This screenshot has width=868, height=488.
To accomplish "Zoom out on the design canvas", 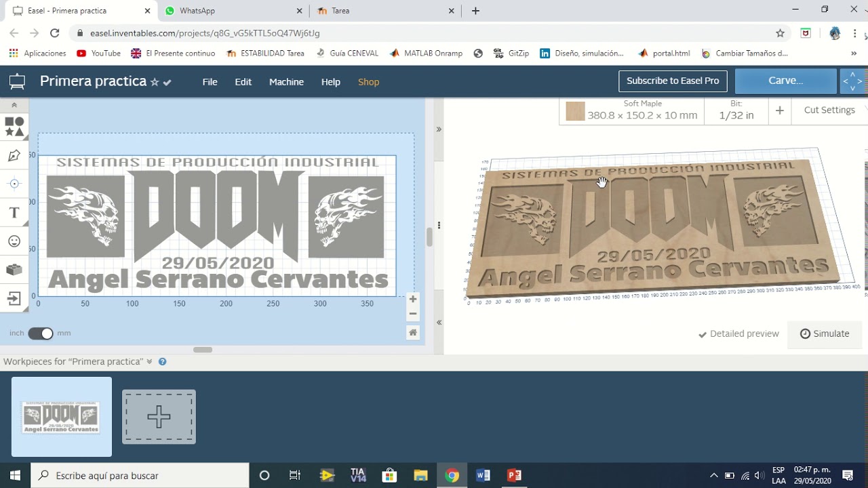I will (412, 314).
